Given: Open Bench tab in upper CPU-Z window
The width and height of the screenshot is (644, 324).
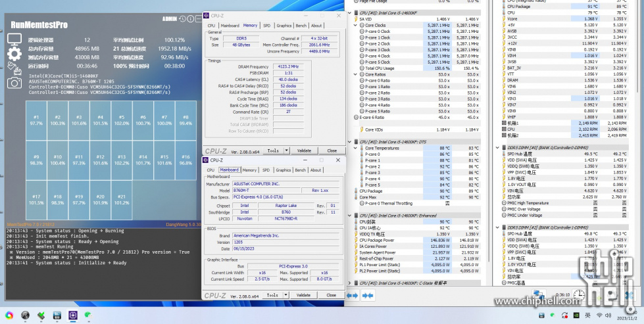Looking at the screenshot, I should click(x=301, y=26).
